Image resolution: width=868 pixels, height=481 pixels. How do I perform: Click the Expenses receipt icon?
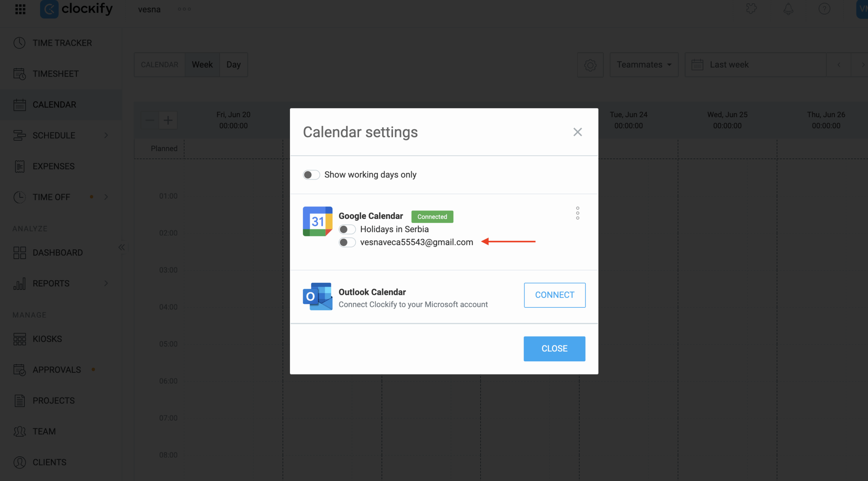20,166
